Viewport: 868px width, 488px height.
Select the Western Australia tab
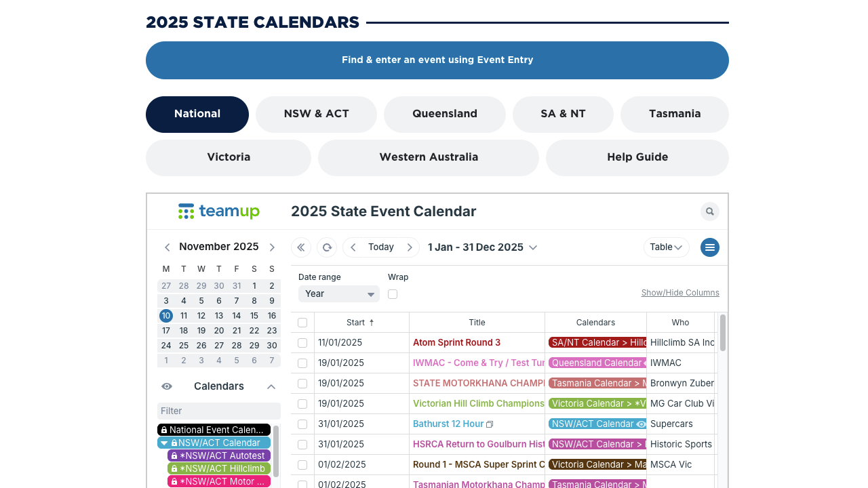coord(429,157)
